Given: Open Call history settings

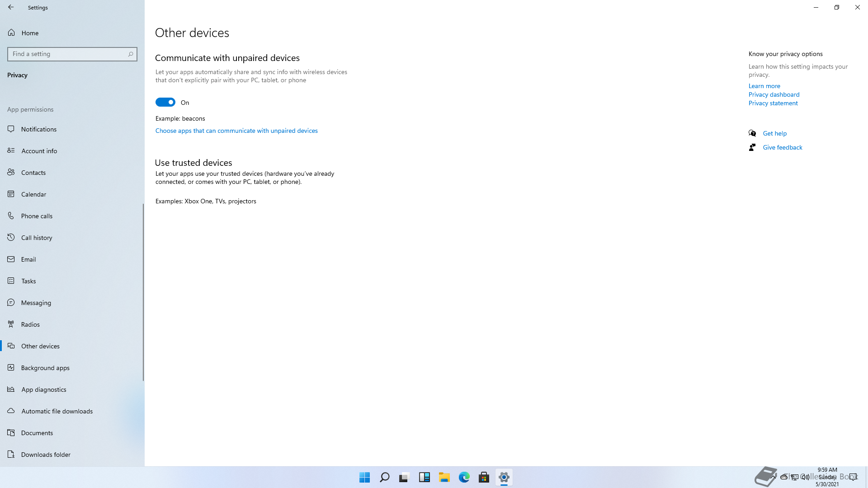Looking at the screenshot, I should 37,238.
